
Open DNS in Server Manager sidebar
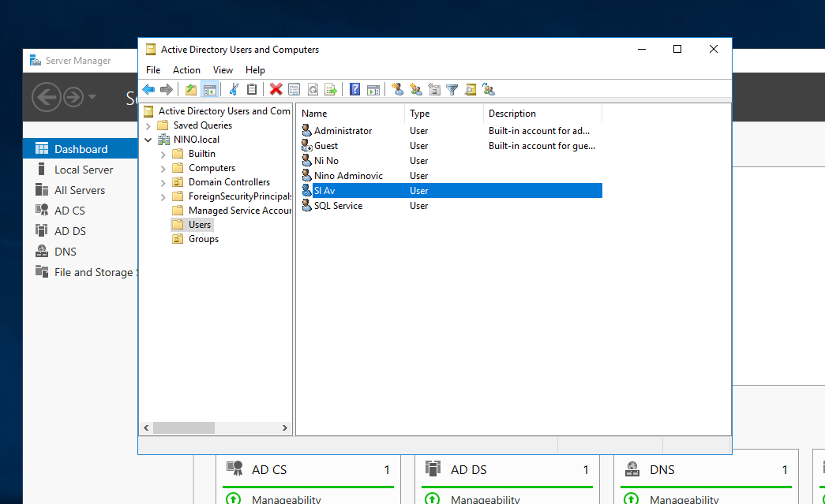[x=80, y=252]
